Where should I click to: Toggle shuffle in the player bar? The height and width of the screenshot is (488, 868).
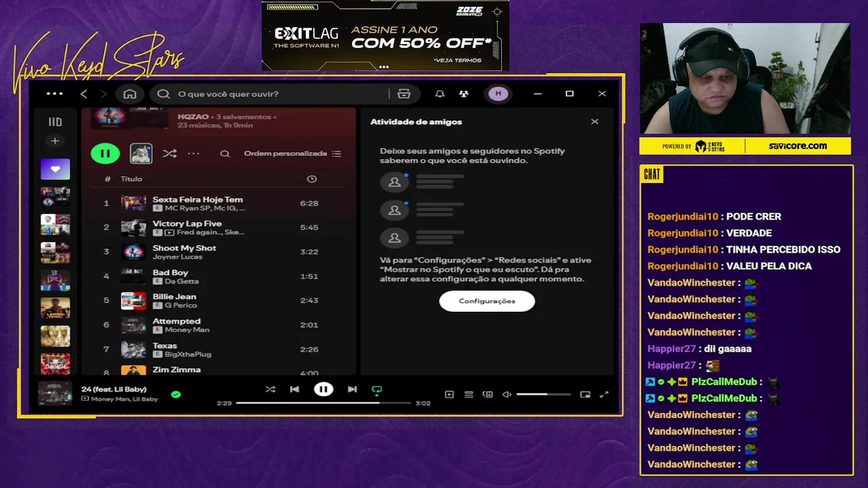click(x=271, y=390)
